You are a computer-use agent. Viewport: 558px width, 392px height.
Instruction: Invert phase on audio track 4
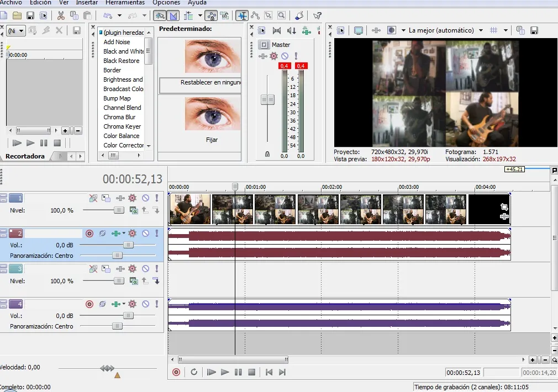coord(102,304)
